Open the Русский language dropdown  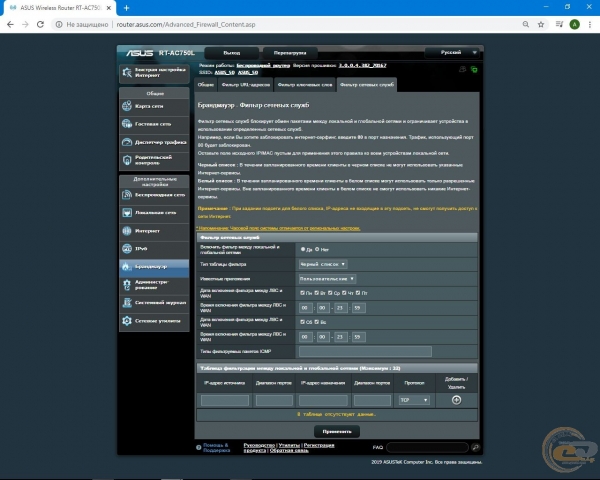click(x=452, y=52)
